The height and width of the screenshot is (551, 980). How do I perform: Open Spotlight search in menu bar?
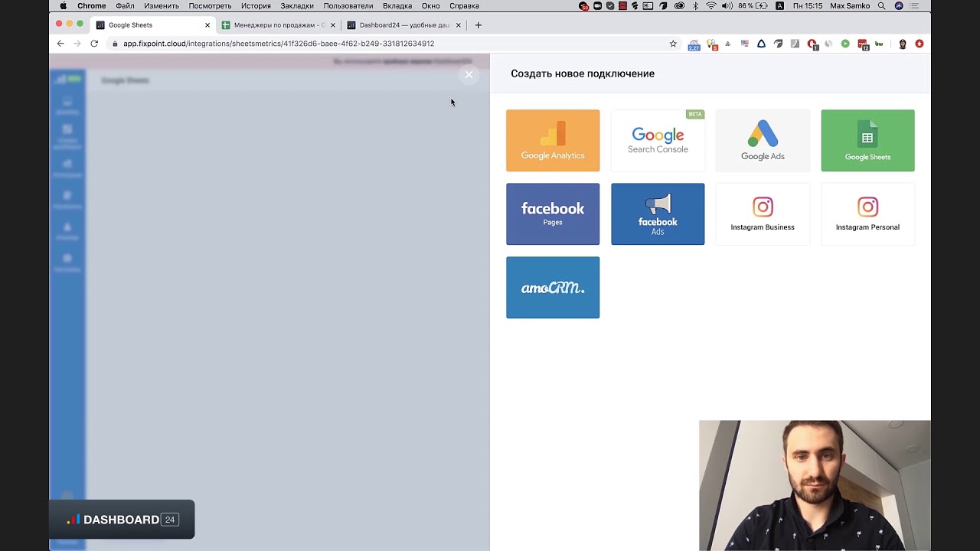point(882,5)
